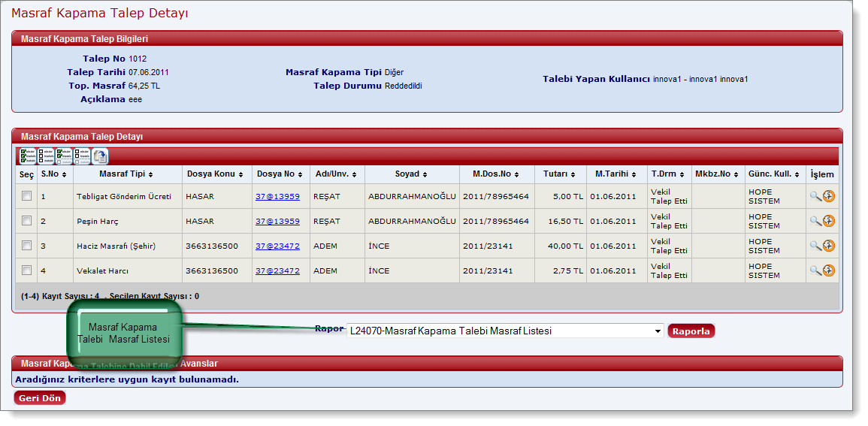
Task: Sort table by M.Dos.No column
Action: [495, 174]
